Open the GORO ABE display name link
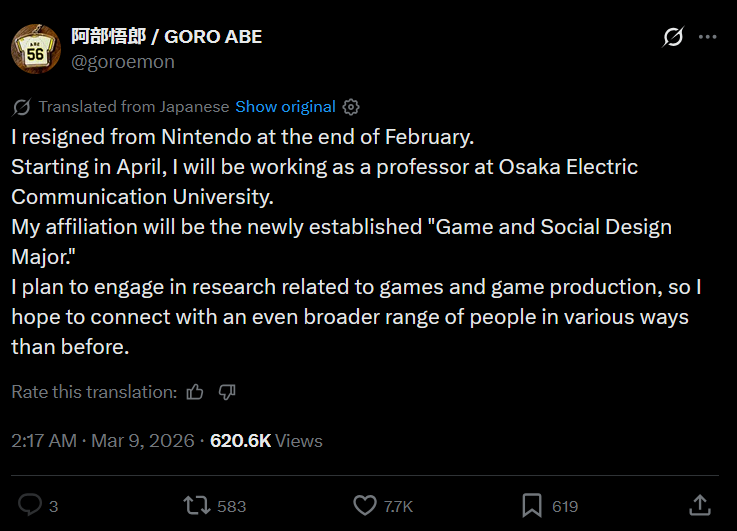 point(166,37)
